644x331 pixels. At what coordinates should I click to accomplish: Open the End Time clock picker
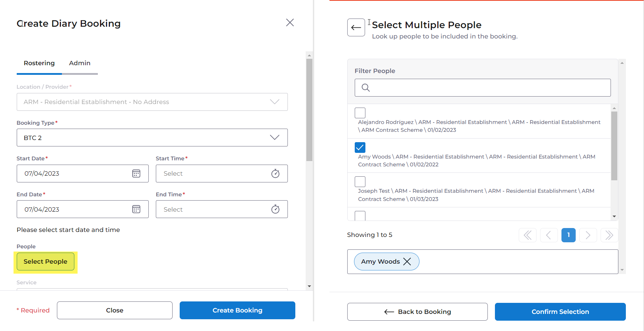pos(275,209)
